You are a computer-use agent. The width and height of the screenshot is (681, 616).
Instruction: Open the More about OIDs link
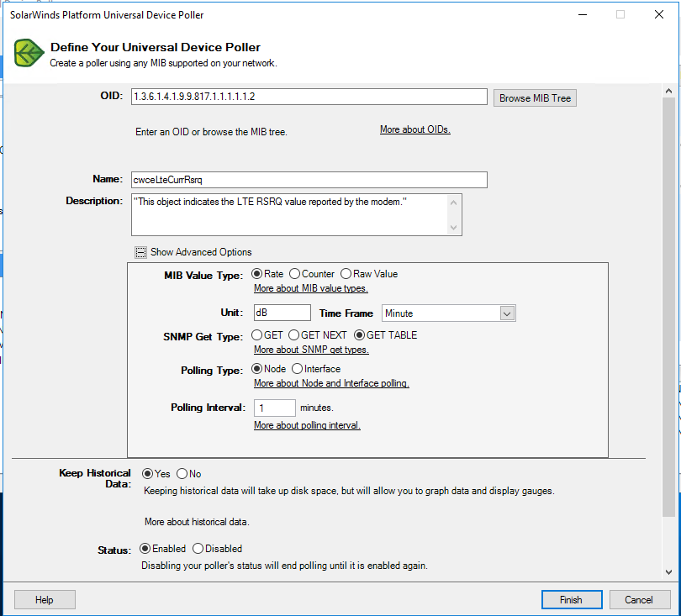click(x=415, y=129)
